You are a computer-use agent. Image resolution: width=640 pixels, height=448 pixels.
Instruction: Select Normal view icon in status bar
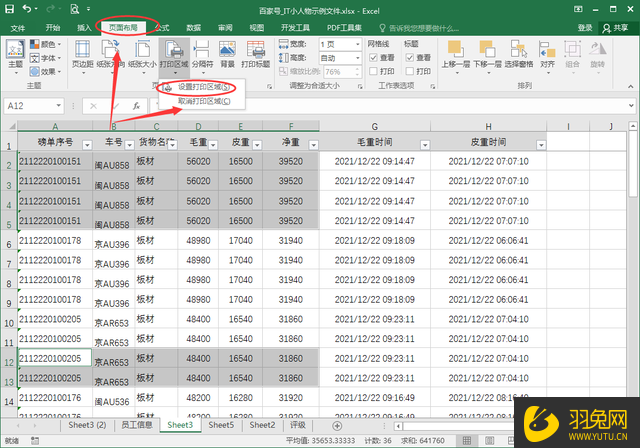[x=467, y=440]
